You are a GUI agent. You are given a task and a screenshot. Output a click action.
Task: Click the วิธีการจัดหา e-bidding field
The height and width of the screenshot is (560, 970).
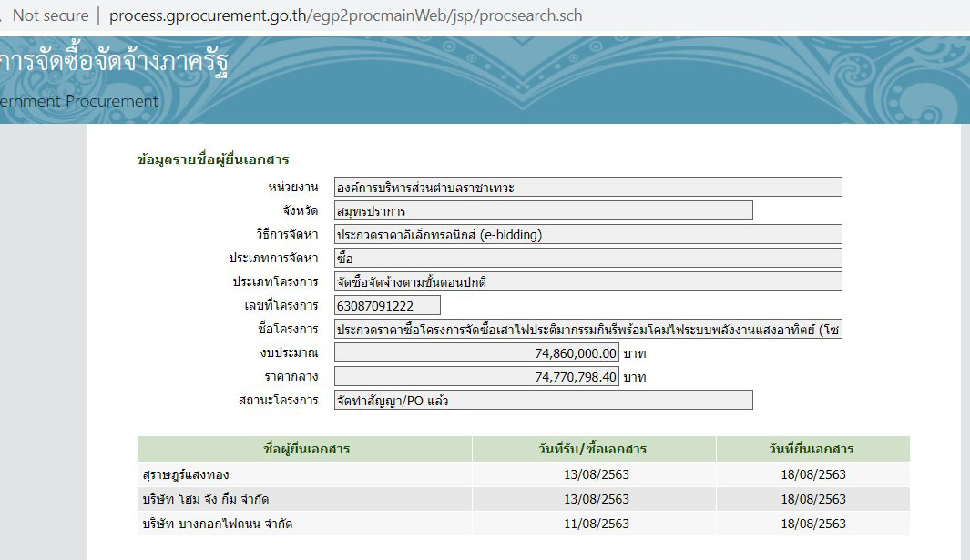click(x=587, y=234)
